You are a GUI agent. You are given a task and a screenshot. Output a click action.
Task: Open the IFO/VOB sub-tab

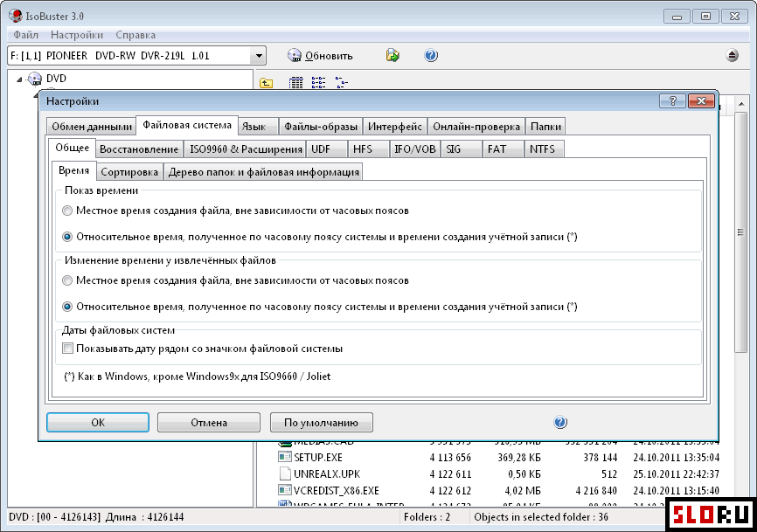point(414,149)
